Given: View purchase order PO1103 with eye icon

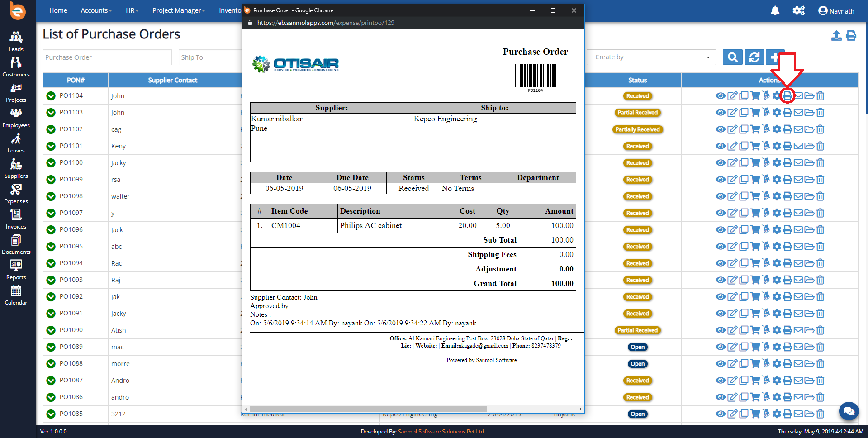Looking at the screenshot, I should pos(721,113).
